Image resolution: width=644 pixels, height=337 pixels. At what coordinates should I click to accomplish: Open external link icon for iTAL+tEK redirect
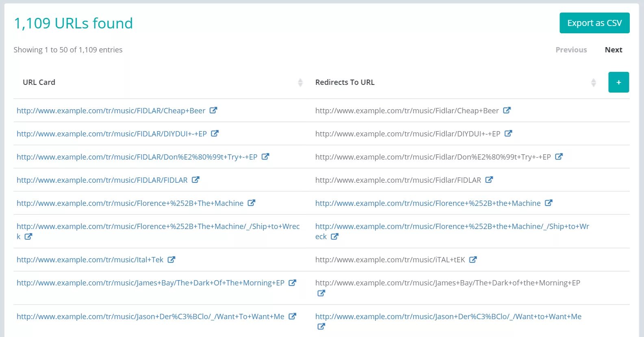tap(473, 260)
